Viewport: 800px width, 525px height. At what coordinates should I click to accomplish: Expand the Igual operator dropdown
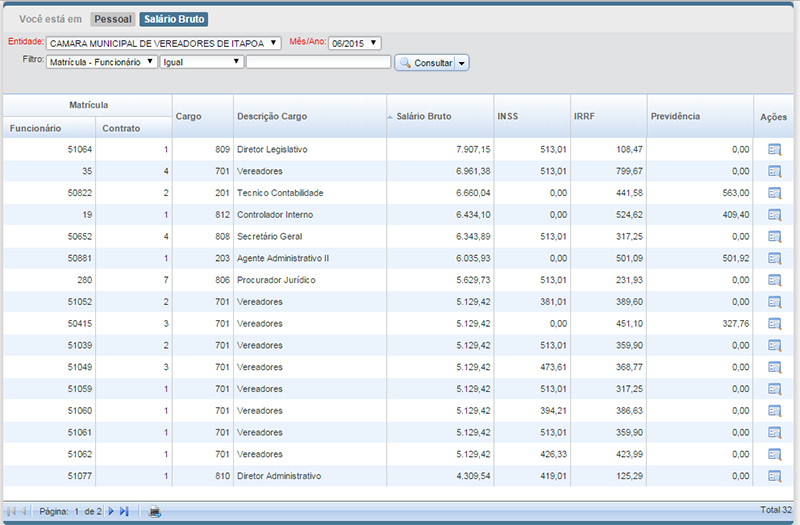[202, 62]
